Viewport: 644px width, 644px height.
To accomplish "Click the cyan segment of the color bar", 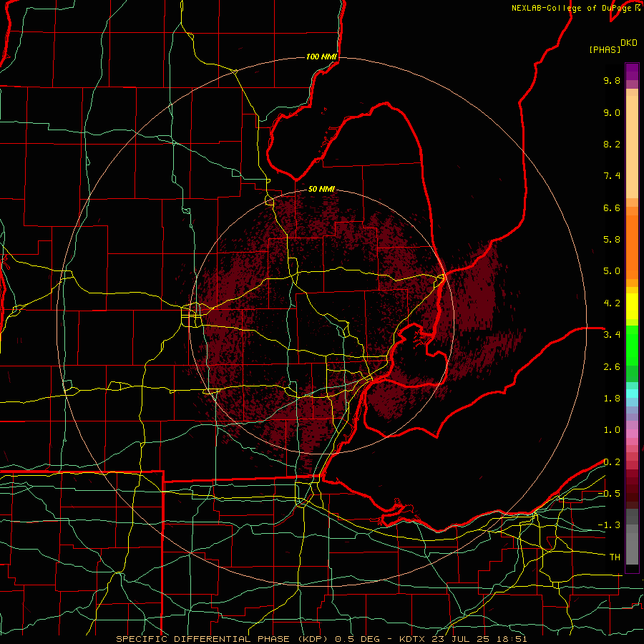I will pyautogui.click(x=632, y=394).
